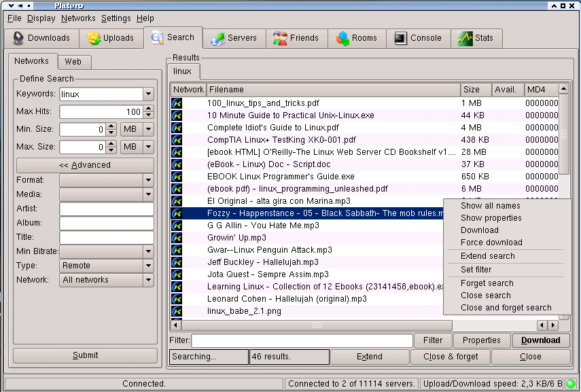Screen dimensions: 581x392
Task: Open the Networks menu in menu bar
Action: (x=78, y=18)
